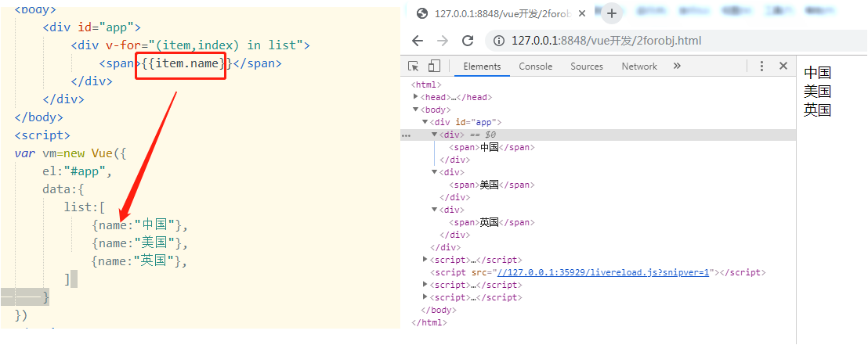868x345 pixels.
Task: Select the closing body tag row
Action: [x=439, y=310]
